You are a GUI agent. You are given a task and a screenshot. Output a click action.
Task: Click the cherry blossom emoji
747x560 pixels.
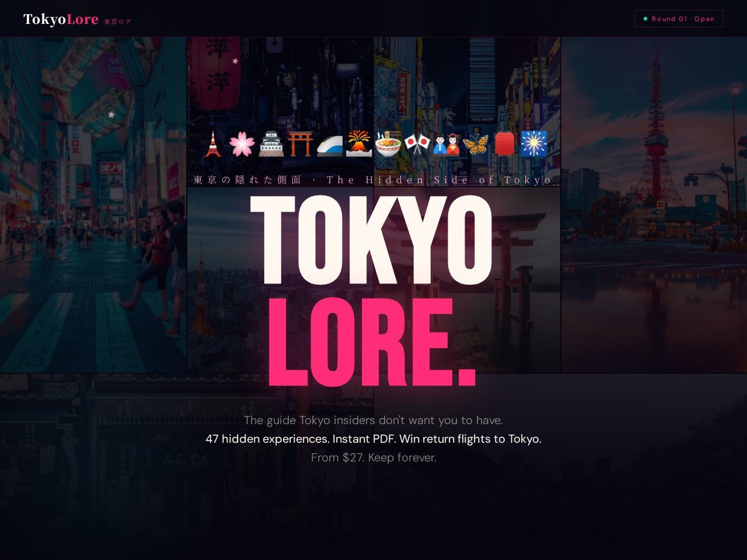click(x=242, y=144)
